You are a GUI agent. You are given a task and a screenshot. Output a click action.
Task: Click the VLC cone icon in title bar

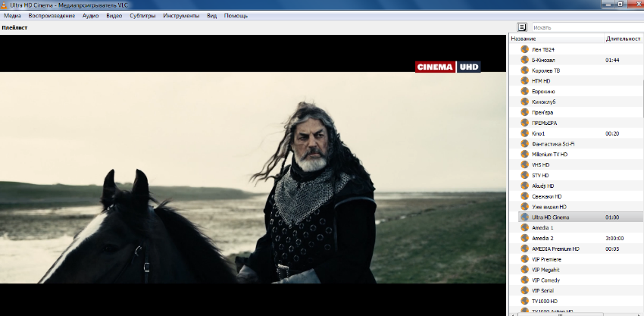[5, 4]
